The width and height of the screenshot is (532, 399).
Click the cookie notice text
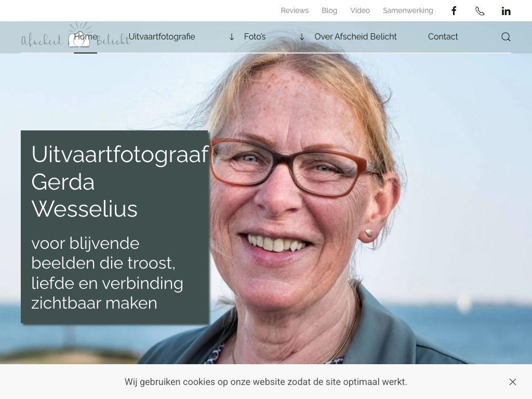[265, 382]
